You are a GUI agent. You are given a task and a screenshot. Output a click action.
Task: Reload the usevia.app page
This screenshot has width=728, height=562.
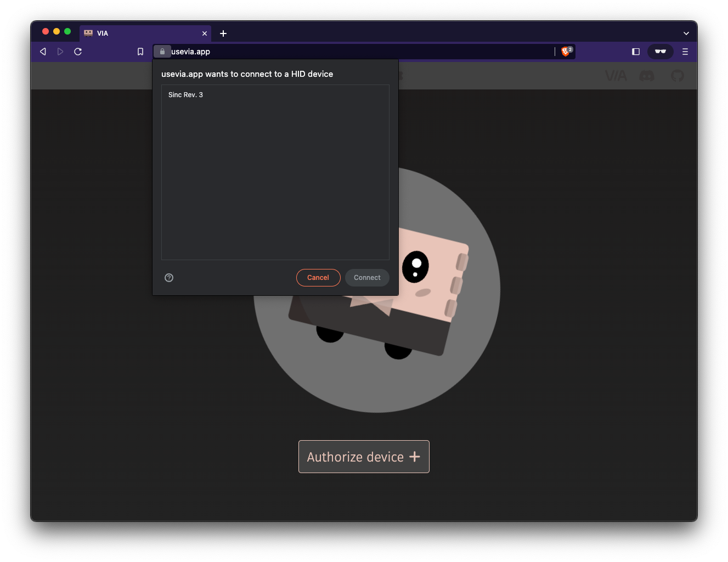(x=78, y=52)
